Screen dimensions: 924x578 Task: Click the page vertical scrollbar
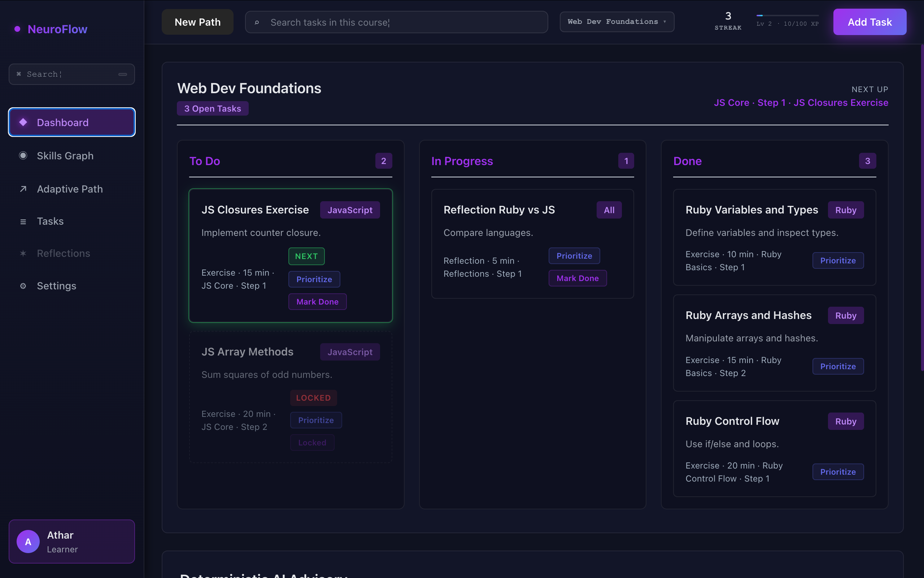[922, 208]
